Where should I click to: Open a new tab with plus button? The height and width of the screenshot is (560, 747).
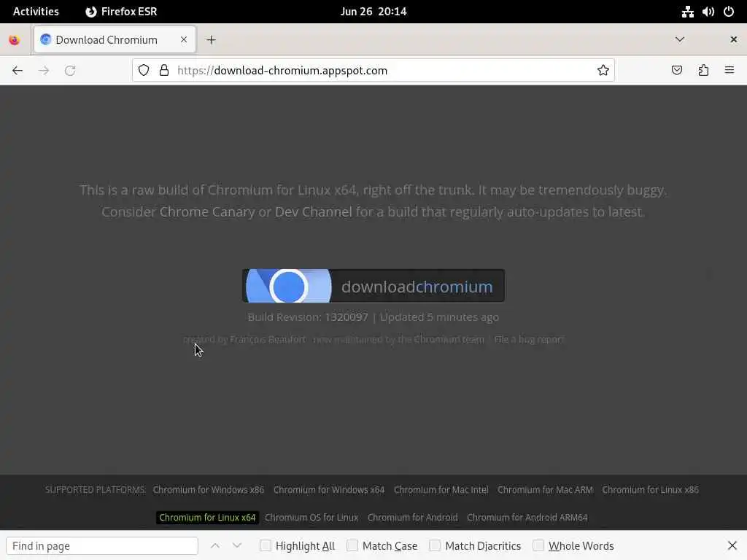(x=211, y=40)
